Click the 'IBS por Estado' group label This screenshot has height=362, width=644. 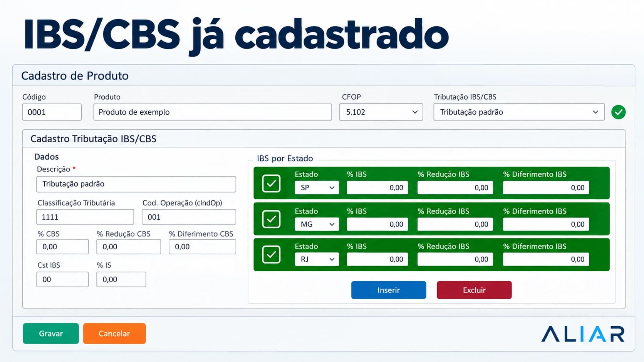(x=285, y=158)
